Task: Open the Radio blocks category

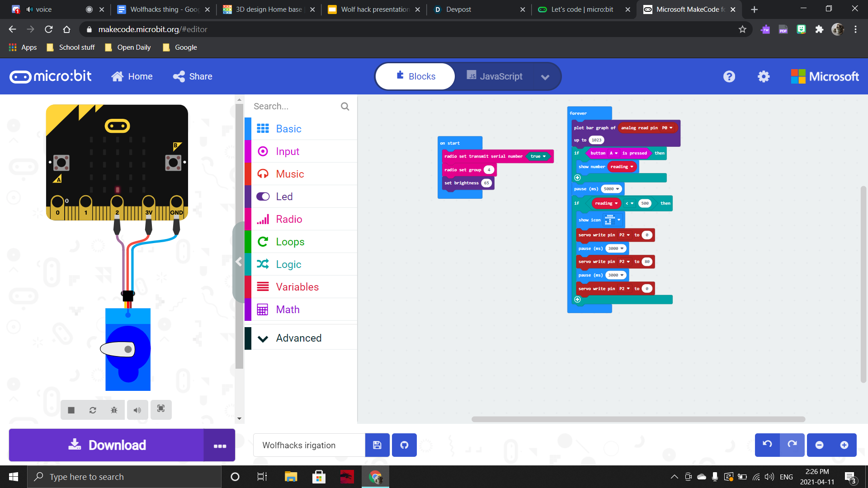Action: [x=289, y=219]
